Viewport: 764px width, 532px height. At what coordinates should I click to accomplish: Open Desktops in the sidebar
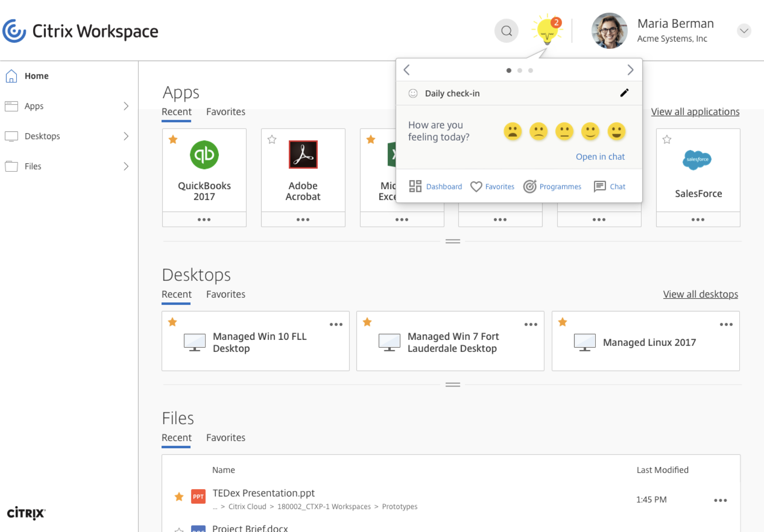click(42, 136)
